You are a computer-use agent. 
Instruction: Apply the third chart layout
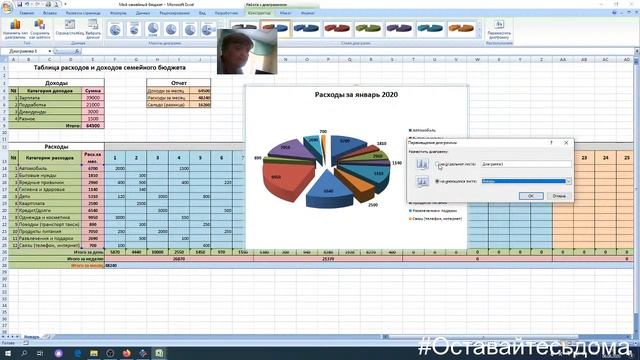click(x=153, y=29)
